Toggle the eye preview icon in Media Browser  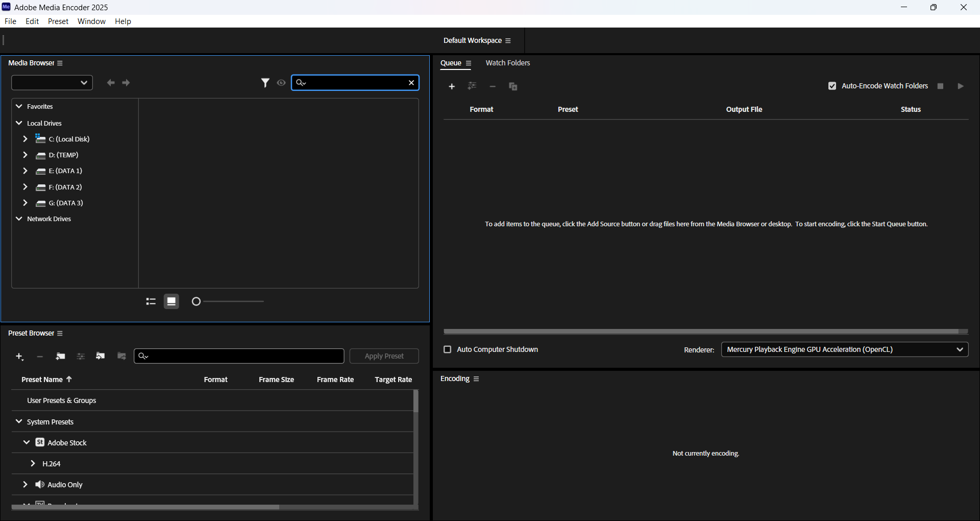tap(281, 82)
